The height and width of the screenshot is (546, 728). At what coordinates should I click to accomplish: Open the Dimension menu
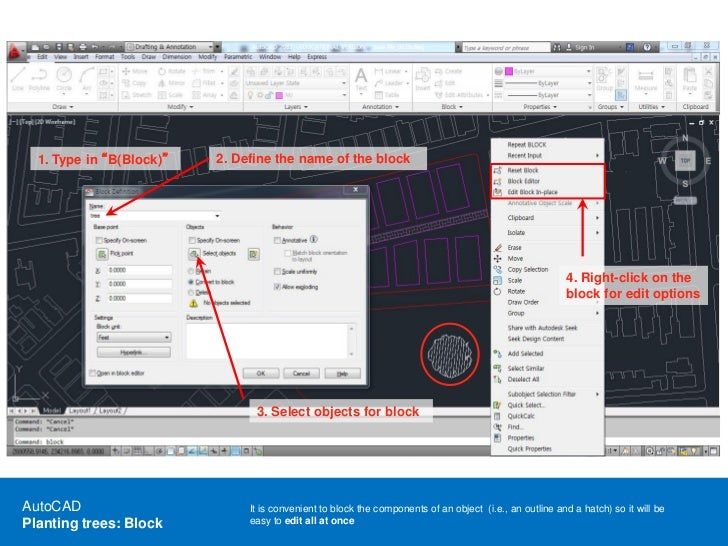click(x=176, y=57)
